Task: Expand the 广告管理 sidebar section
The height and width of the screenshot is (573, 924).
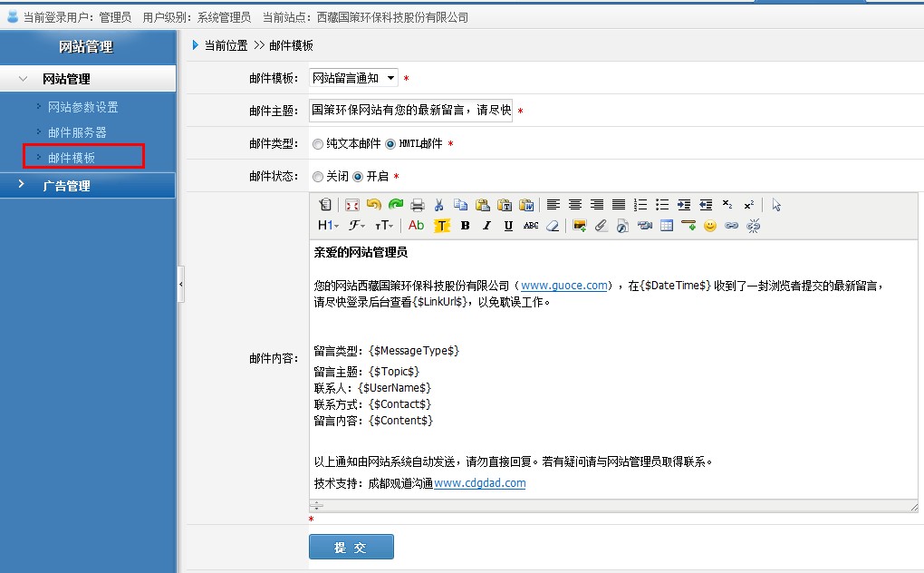Action: [x=67, y=186]
